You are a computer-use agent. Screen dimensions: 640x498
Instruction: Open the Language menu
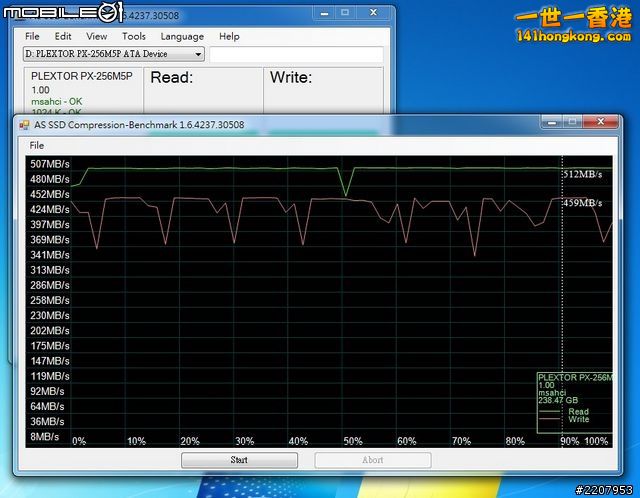click(x=182, y=36)
